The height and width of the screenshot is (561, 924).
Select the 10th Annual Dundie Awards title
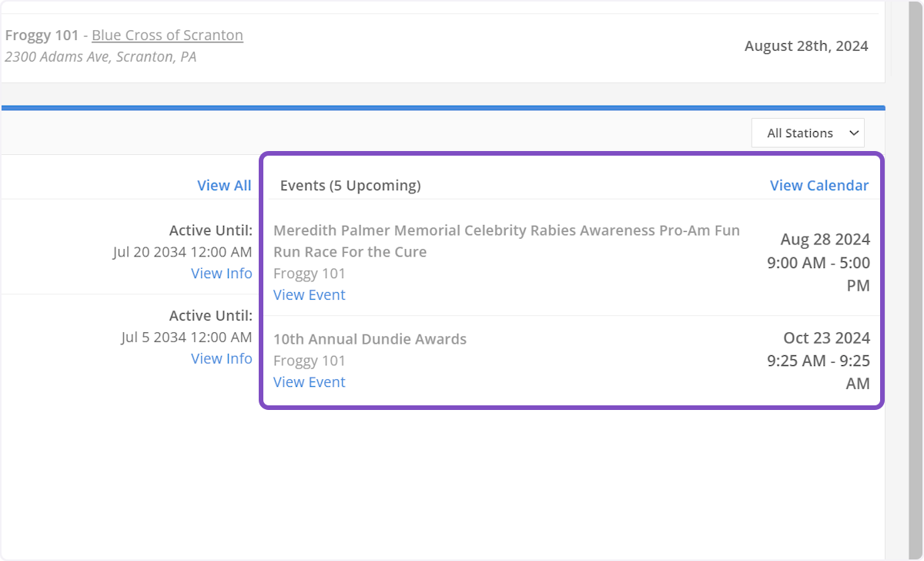[370, 339]
